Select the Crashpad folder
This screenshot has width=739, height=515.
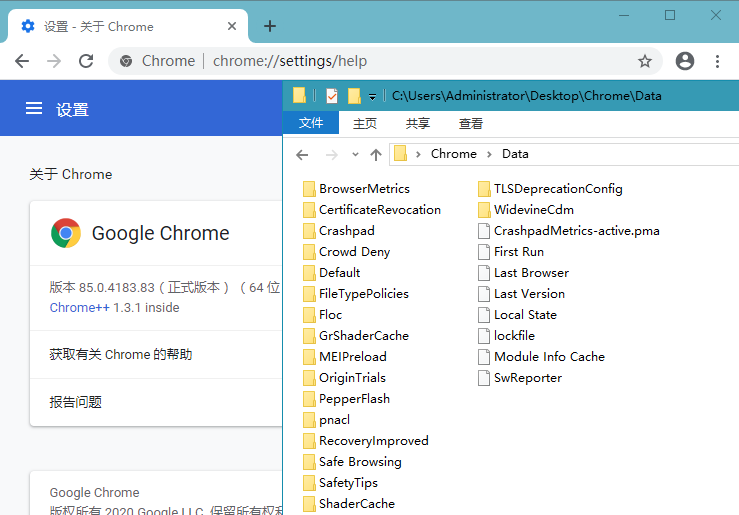point(339,231)
